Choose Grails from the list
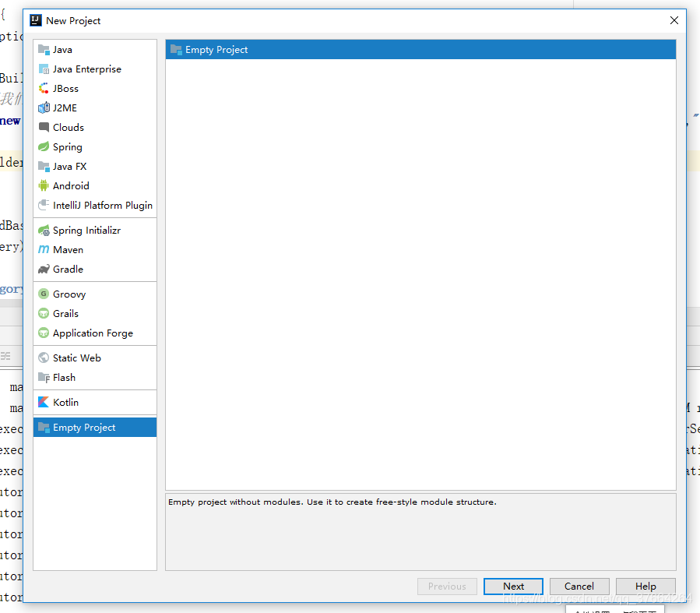This screenshot has width=700, height=613. [95, 313]
